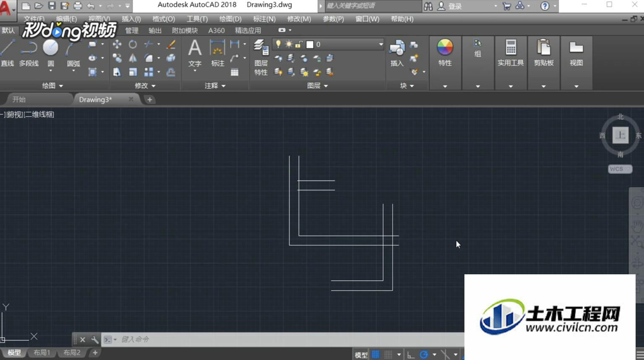The image size is (644, 360).
Task: Switch to the A360 ribbon tab
Action: tap(216, 30)
